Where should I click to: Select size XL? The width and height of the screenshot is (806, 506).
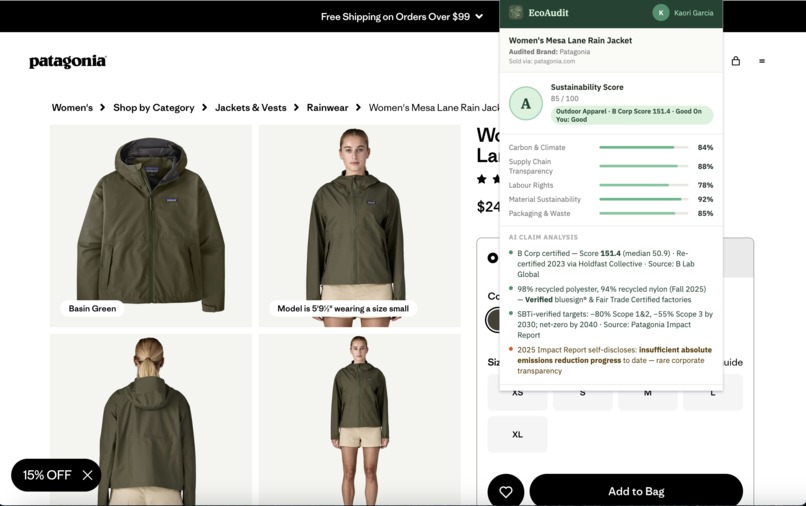(517, 435)
